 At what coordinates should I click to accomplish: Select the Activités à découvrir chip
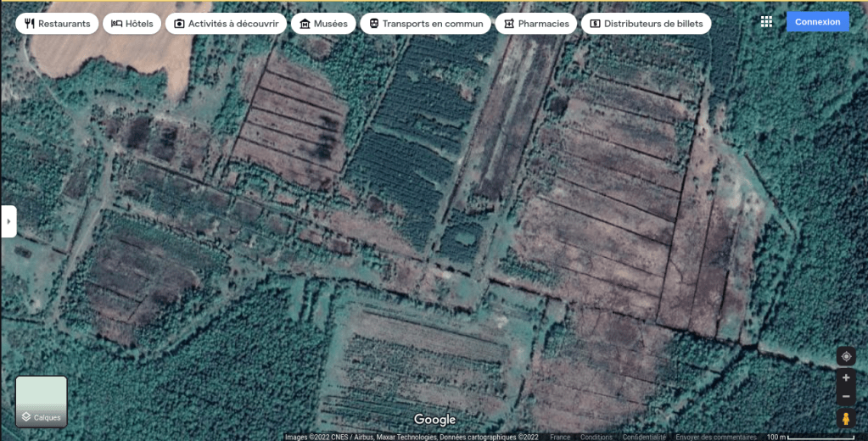pyautogui.click(x=226, y=24)
